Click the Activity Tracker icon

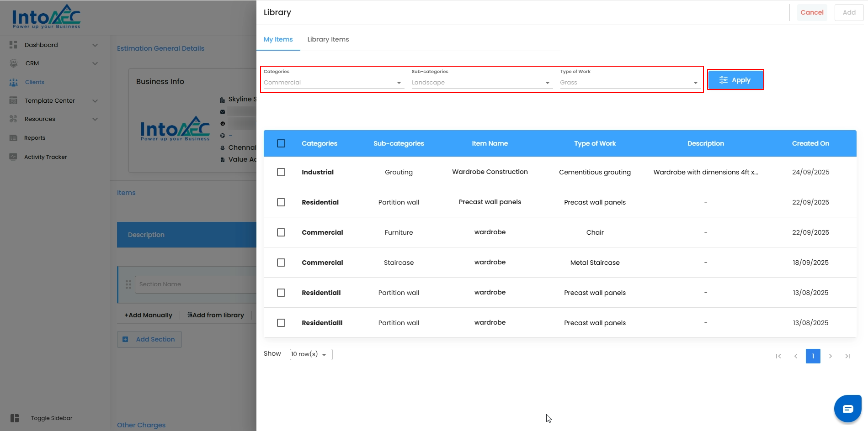[13, 157]
